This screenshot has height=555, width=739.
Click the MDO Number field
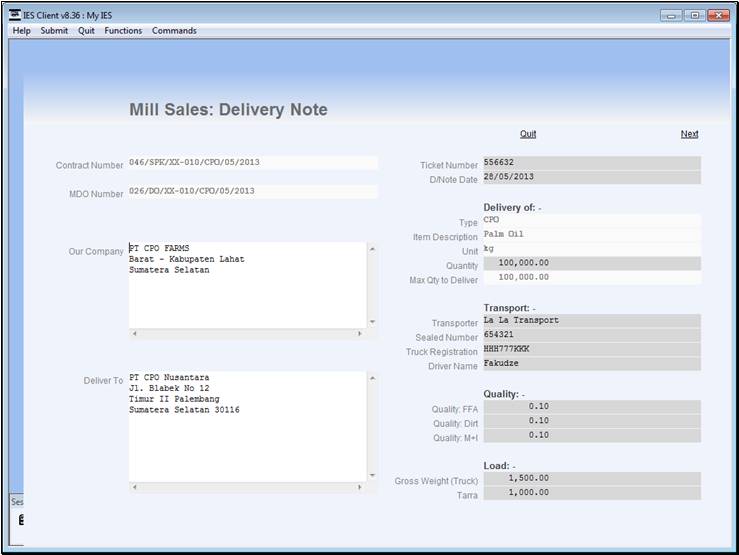click(253, 191)
